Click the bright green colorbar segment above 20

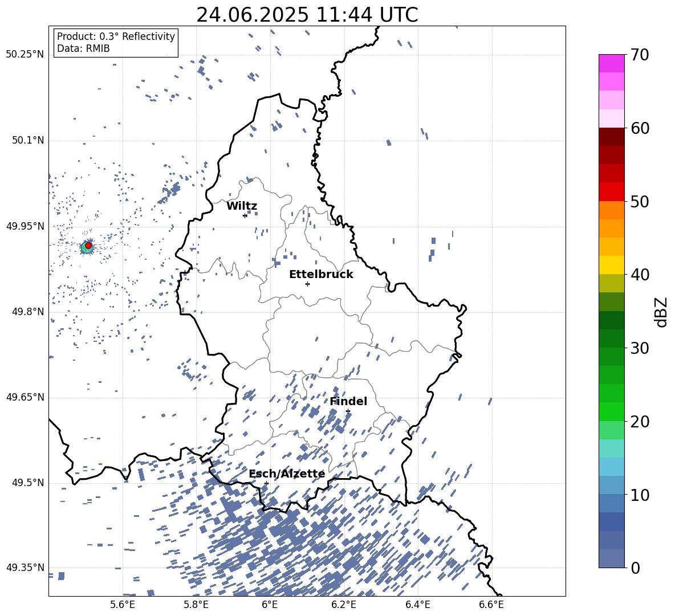[611, 411]
